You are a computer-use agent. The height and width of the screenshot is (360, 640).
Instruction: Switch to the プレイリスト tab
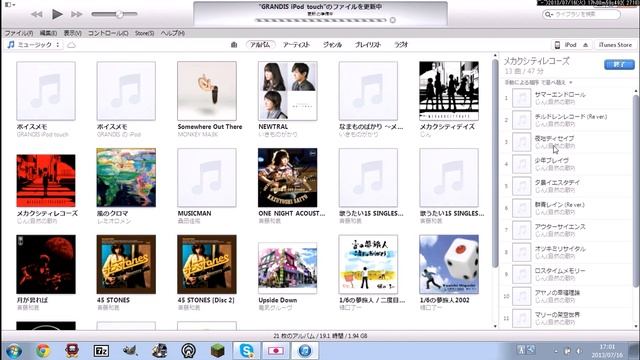click(x=368, y=44)
